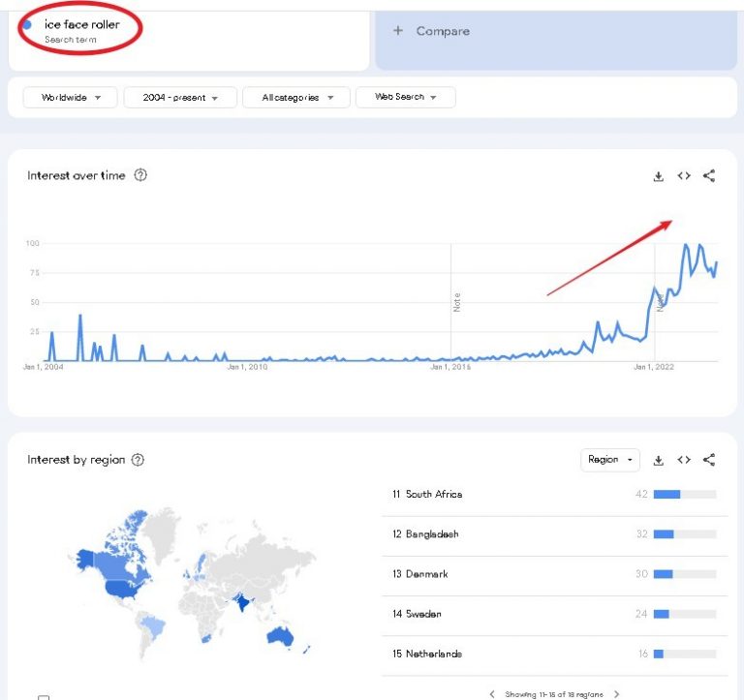Download Interest over time CSV data
Screen dimensions: 744x700
coord(658,176)
